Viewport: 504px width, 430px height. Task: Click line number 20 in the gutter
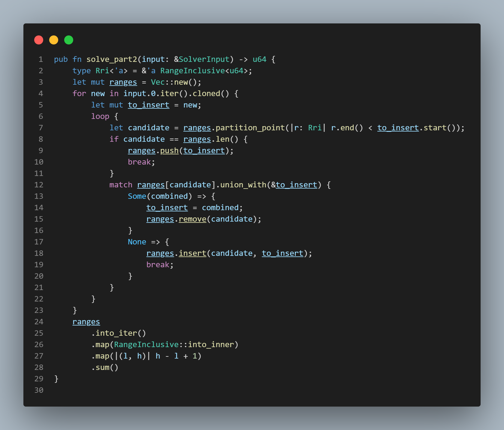(x=39, y=276)
